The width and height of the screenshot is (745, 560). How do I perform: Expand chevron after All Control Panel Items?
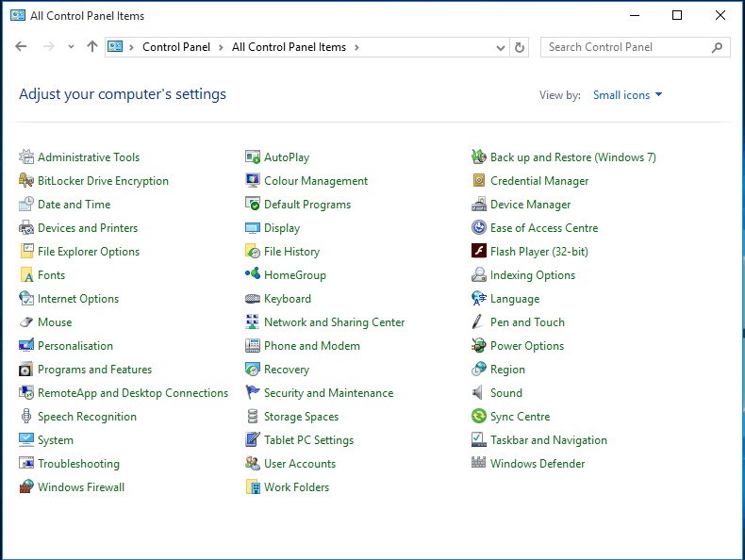click(356, 47)
